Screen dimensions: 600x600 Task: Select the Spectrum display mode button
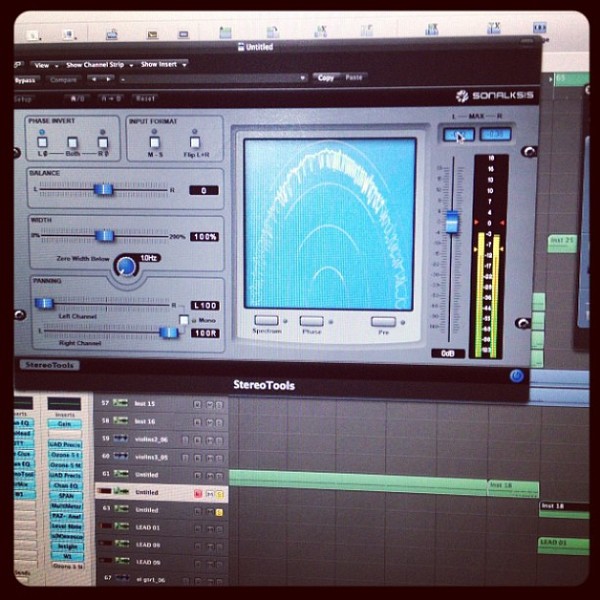pyautogui.click(x=266, y=321)
